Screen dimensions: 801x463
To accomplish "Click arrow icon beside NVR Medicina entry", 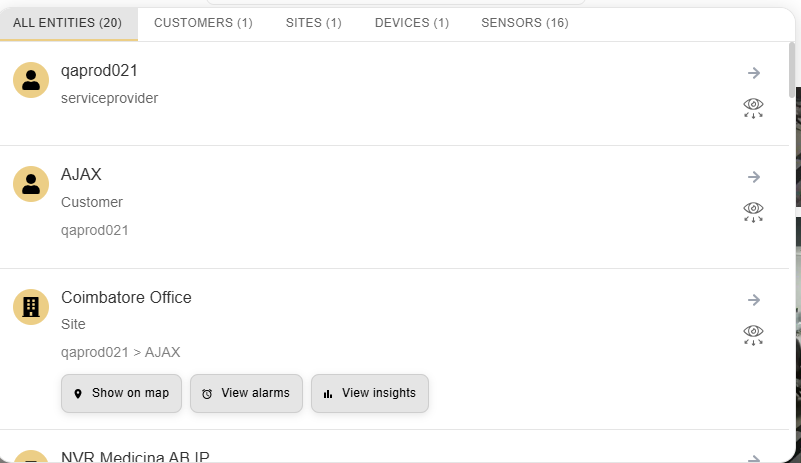I will pos(753,458).
